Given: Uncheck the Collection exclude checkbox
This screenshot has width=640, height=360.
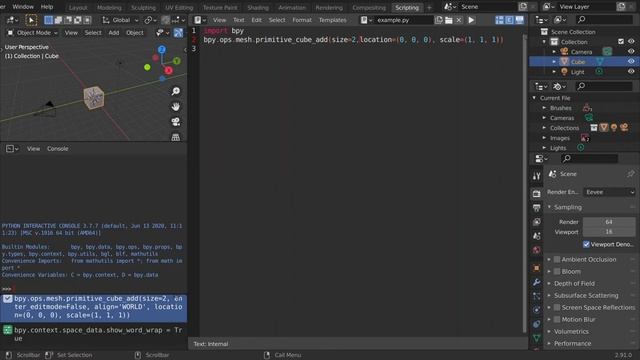Looking at the screenshot, I should [621, 42].
